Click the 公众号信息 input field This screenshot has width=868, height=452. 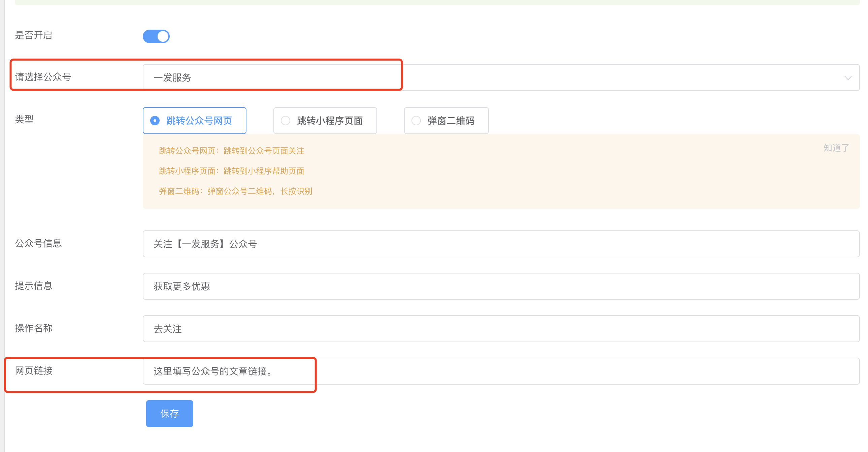tap(501, 244)
